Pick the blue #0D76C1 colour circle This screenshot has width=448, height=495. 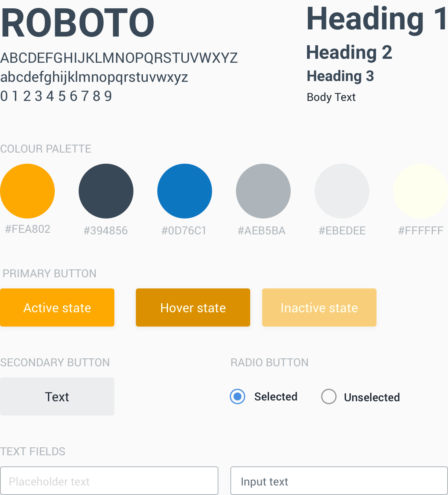185,191
